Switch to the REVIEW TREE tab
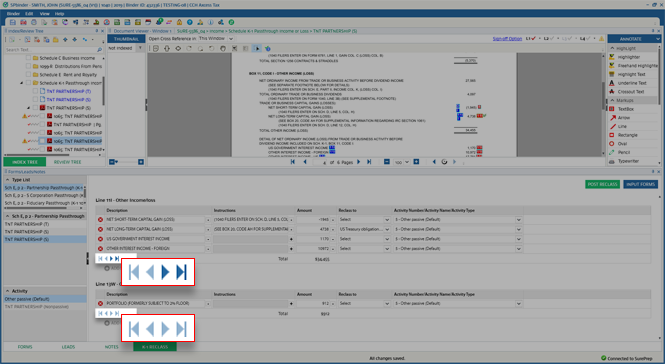This screenshot has height=364, width=665. coord(67,162)
